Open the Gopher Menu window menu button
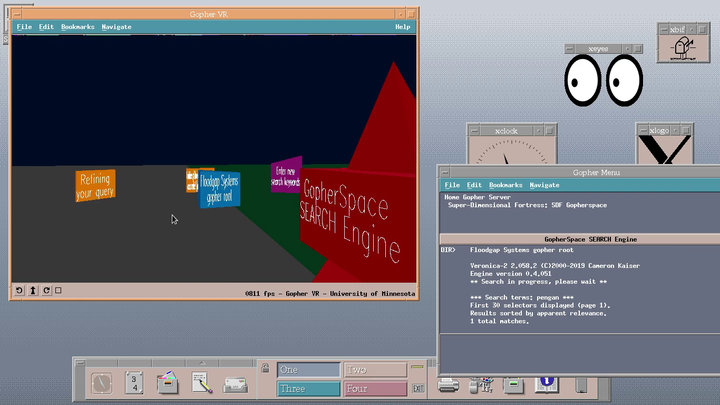 tap(446, 172)
